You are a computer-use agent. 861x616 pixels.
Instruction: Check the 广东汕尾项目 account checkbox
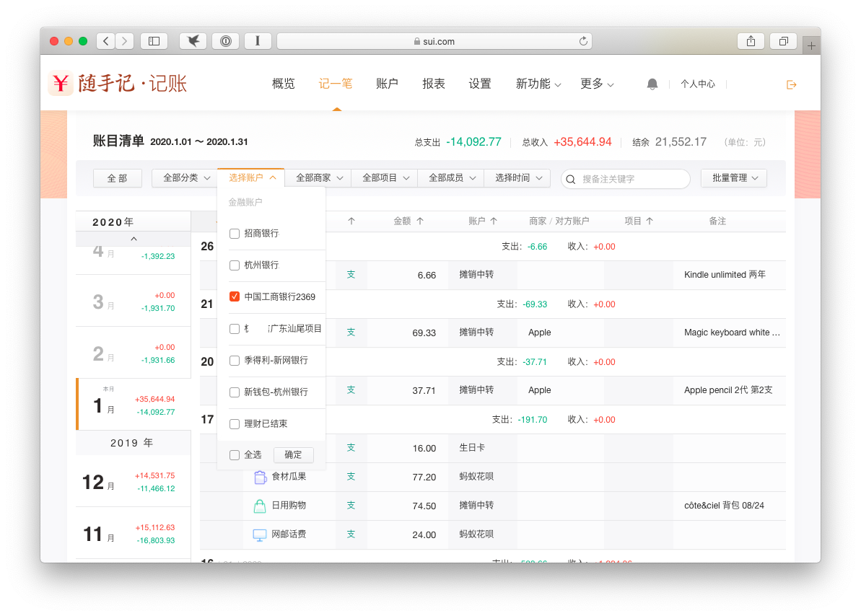pos(235,328)
